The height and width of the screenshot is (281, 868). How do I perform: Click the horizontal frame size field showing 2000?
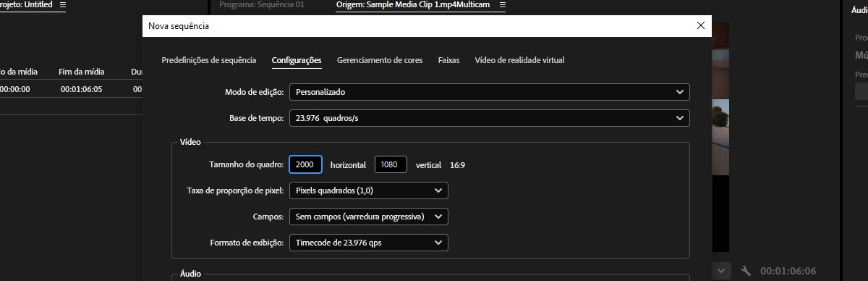click(305, 164)
